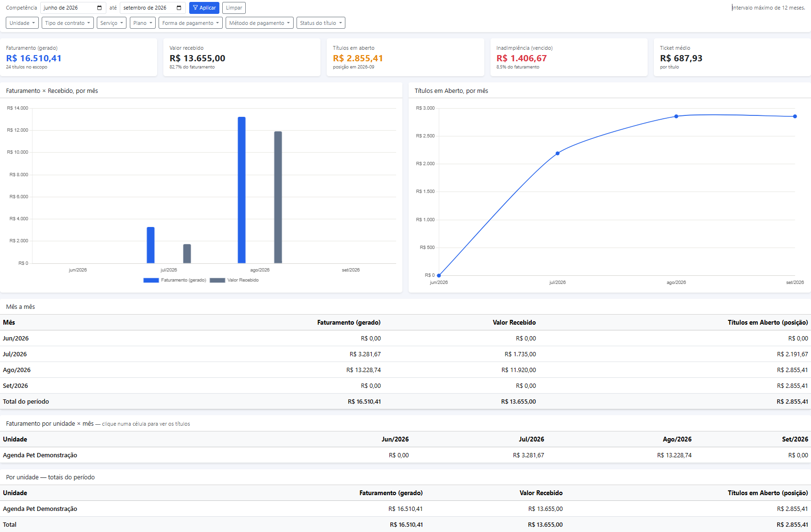Toggle Faturamento (gerado) legend swatch in bar chart
The width and height of the screenshot is (811, 532).
coord(151,280)
